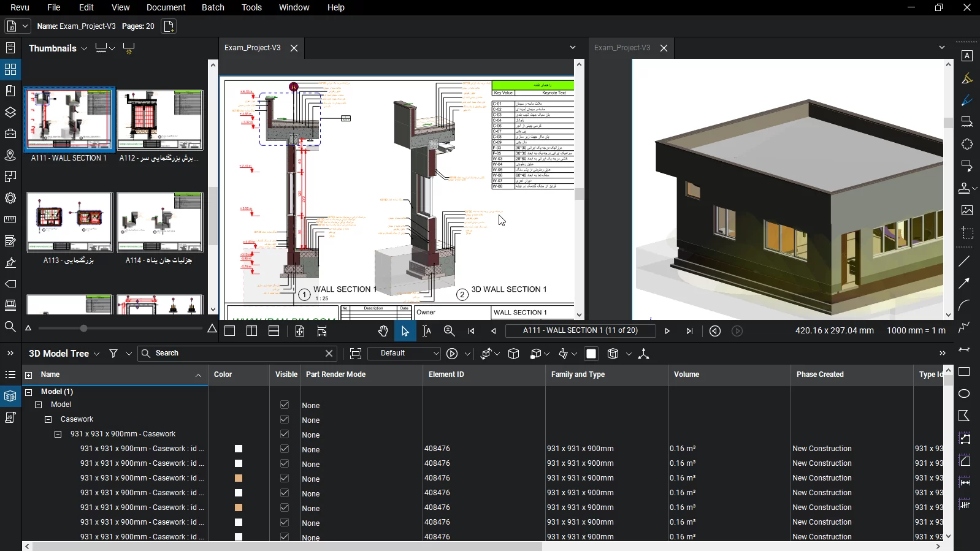Toggle visibility of first 931 Casework item
The width and height of the screenshot is (980, 551).
click(284, 449)
